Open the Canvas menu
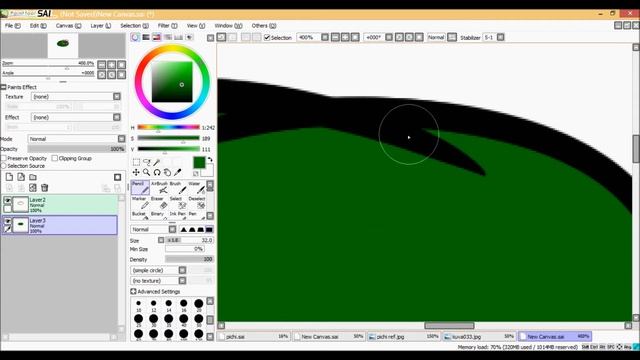 pyautogui.click(x=68, y=26)
